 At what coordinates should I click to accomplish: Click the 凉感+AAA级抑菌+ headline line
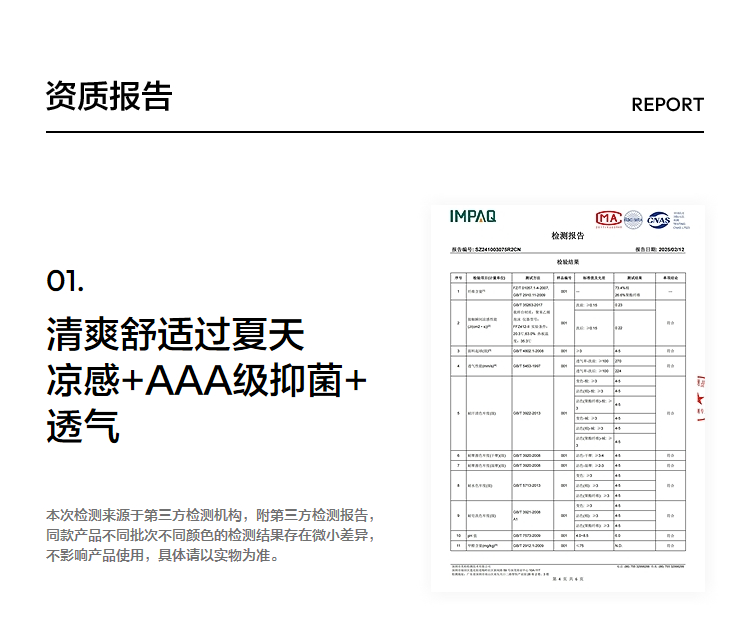[x=207, y=381]
